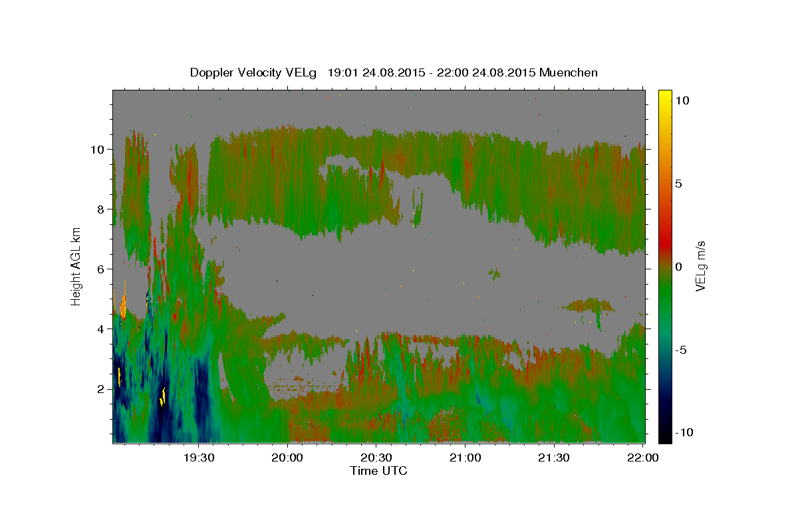Click the '20:00' time tick label
The width and height of the screenshot is (798, 532).
(288, 458)
